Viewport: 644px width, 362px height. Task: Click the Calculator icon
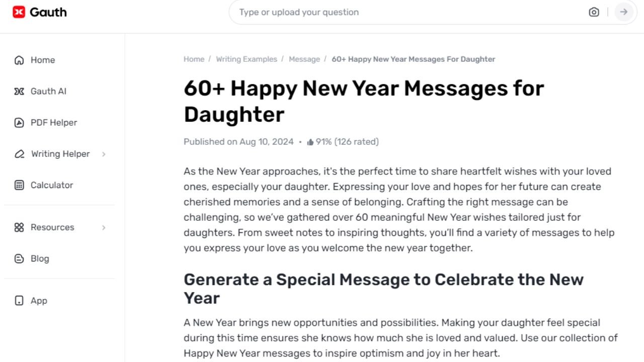(19, 185)
